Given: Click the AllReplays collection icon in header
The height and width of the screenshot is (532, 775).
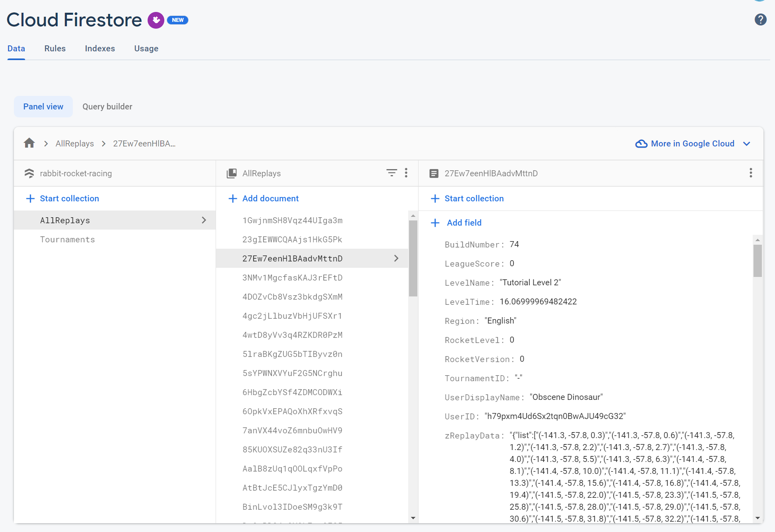Looking at the screenshot, I should [232, 173].
